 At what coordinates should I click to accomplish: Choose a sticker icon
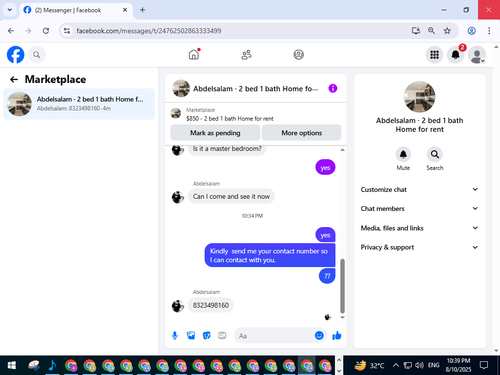[207, 336]
